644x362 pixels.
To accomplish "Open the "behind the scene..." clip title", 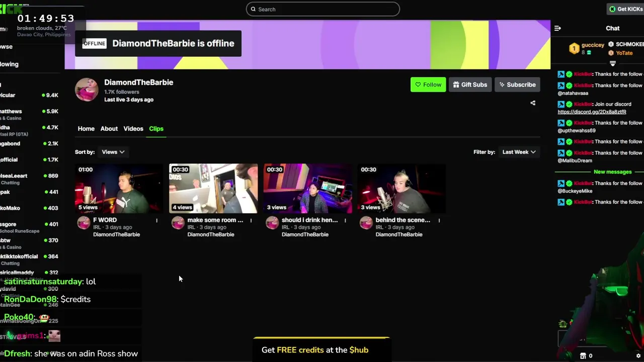I will pyautogui.click(x=403, y=220).
